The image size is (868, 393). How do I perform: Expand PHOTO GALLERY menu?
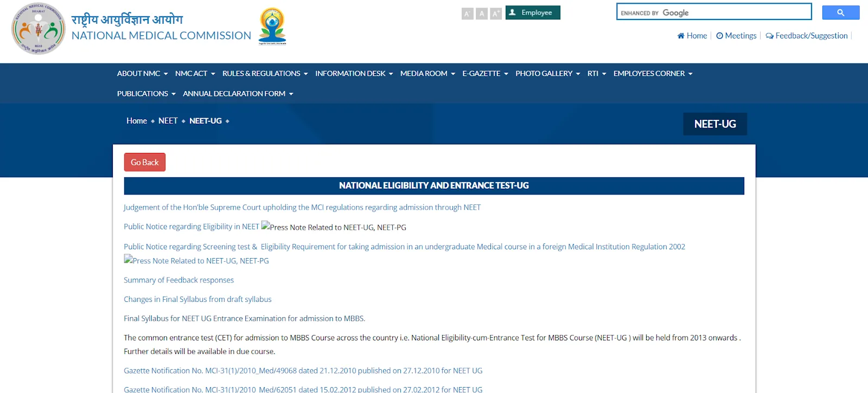tap(548, 74)
